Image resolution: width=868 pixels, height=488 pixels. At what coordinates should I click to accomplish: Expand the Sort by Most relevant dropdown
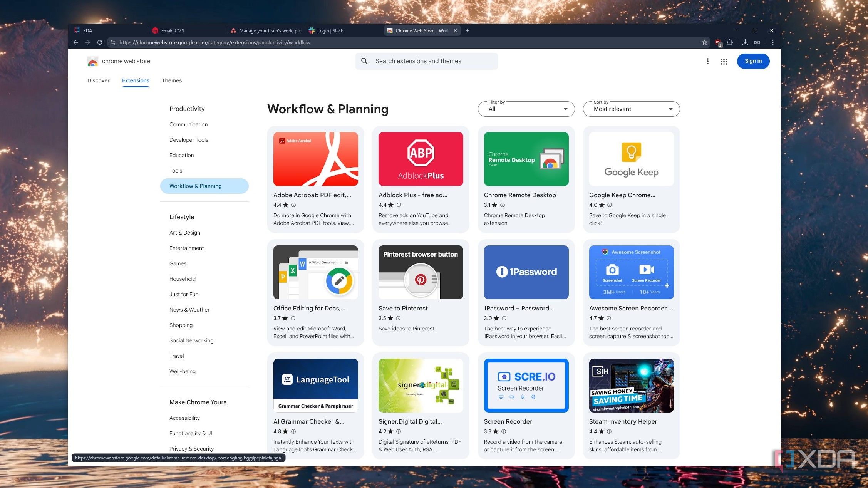[x=631, y=109]
